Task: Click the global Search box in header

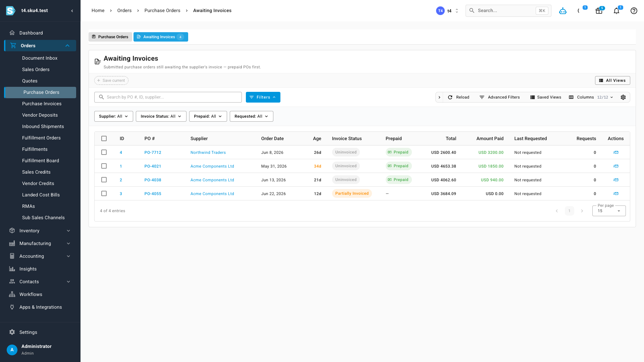Action: [508, 11]
